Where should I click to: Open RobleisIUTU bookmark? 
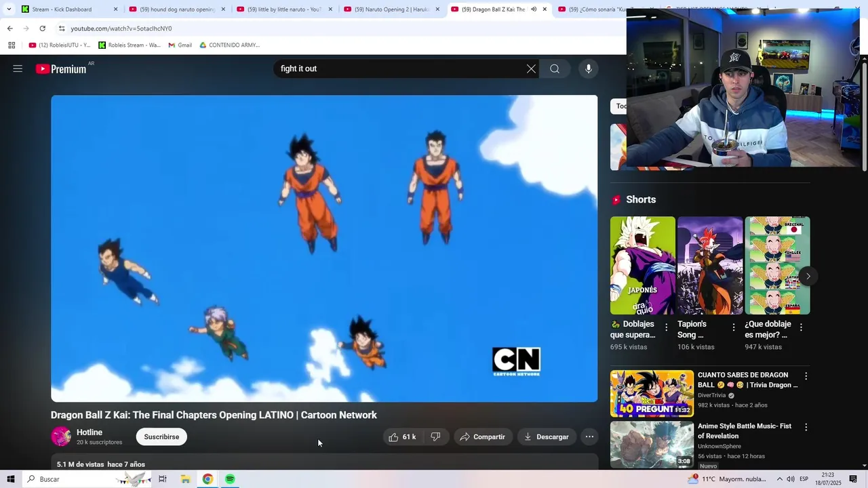[60, 45]
